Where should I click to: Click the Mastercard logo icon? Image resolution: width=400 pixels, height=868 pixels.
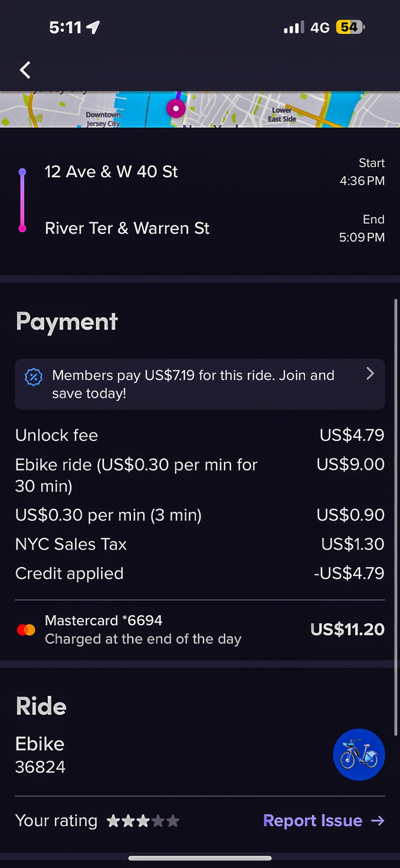tap(26, 630)
